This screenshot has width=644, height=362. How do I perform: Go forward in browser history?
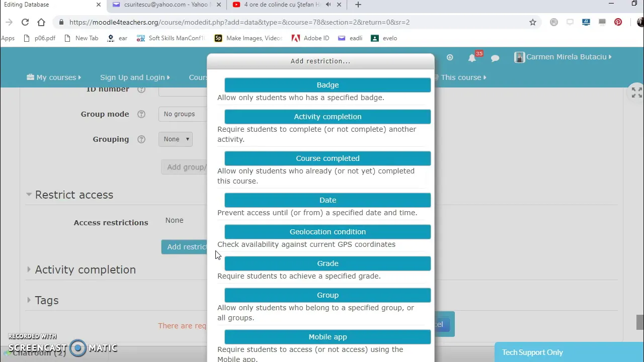click(9, 22)
